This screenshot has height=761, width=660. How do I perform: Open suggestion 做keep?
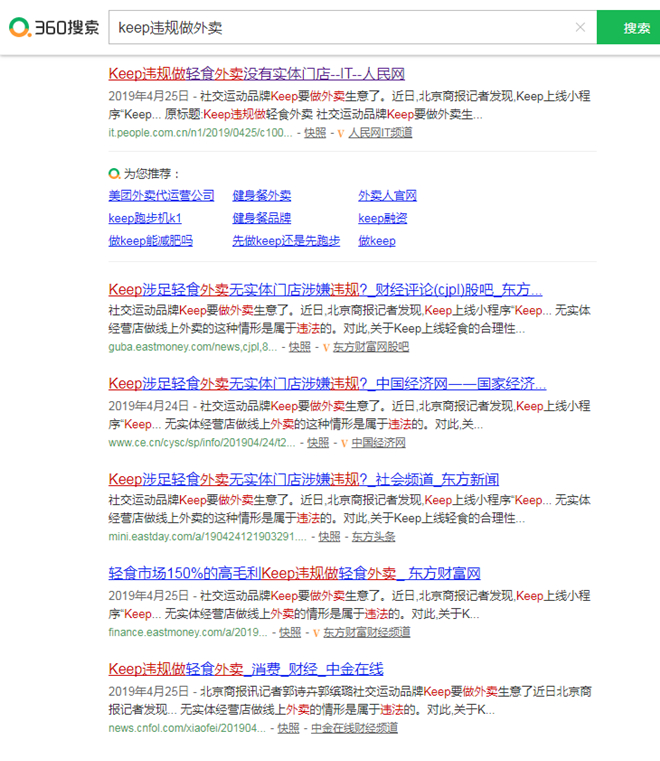[377, 241]
